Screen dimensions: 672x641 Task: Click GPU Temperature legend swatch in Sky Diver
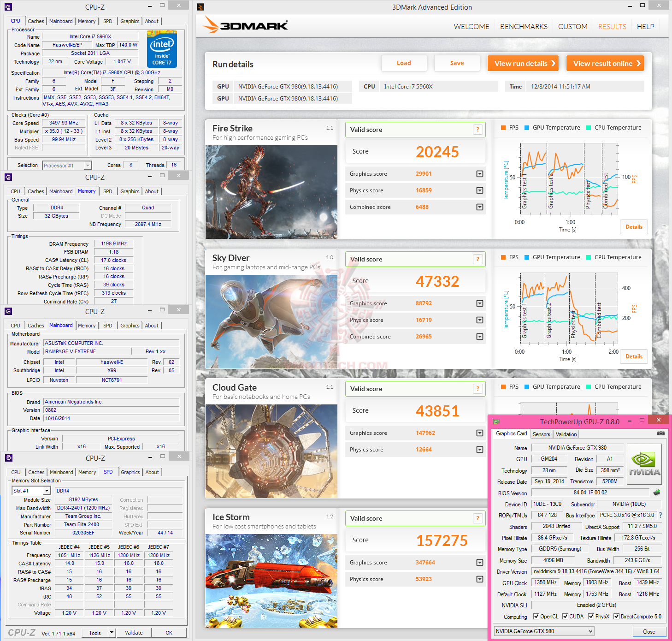[x=527, y=257]
